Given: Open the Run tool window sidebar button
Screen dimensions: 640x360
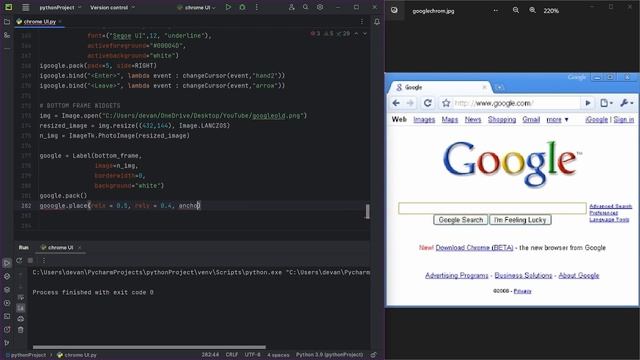Looking at the screenshot, I should tap(7, 263).
